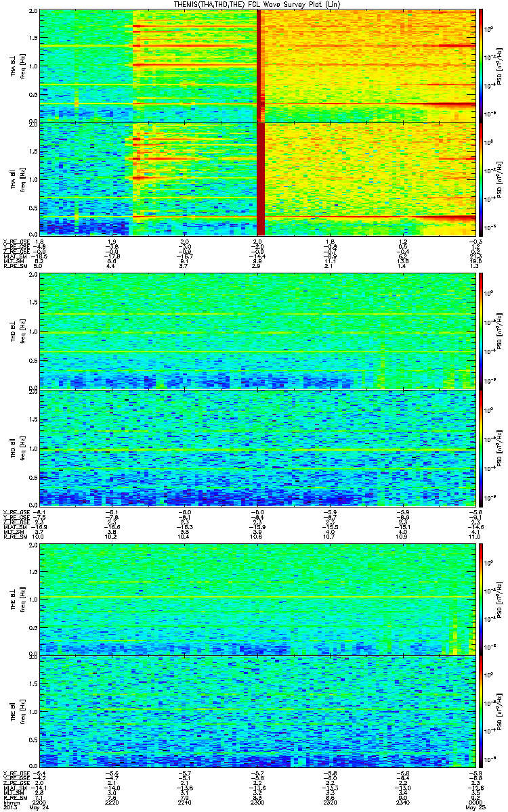The image size is (508, 812).
Task: Click the THD B-parallel panel color bar
Action: click(481, 447)
